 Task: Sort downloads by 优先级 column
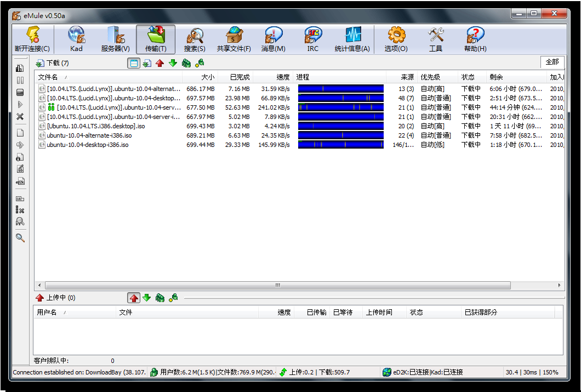click(437, 77)
